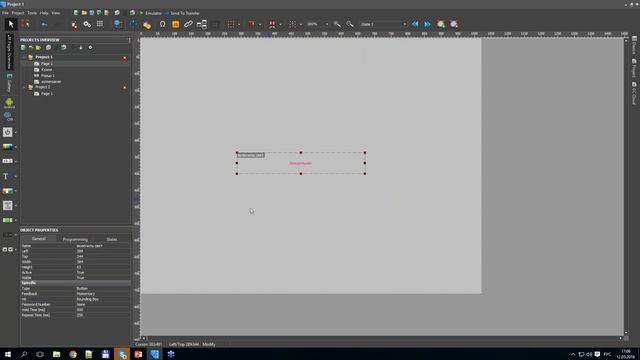The height and width of the screenshot is (360, 640).
Task: Expand the Text tool dropdown arrow
Action: (16, 176)
